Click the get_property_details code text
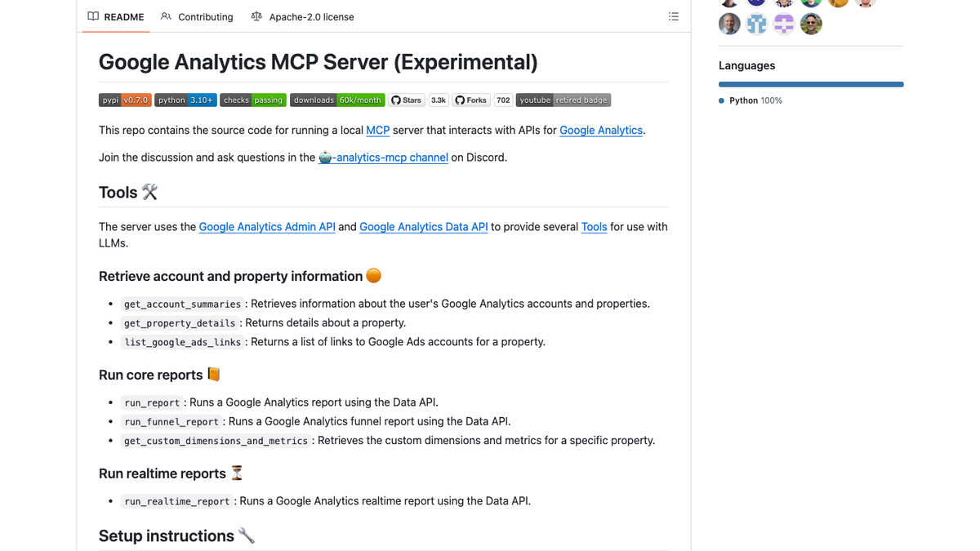The width and height of the screenshot is (980, 551). 180,322
